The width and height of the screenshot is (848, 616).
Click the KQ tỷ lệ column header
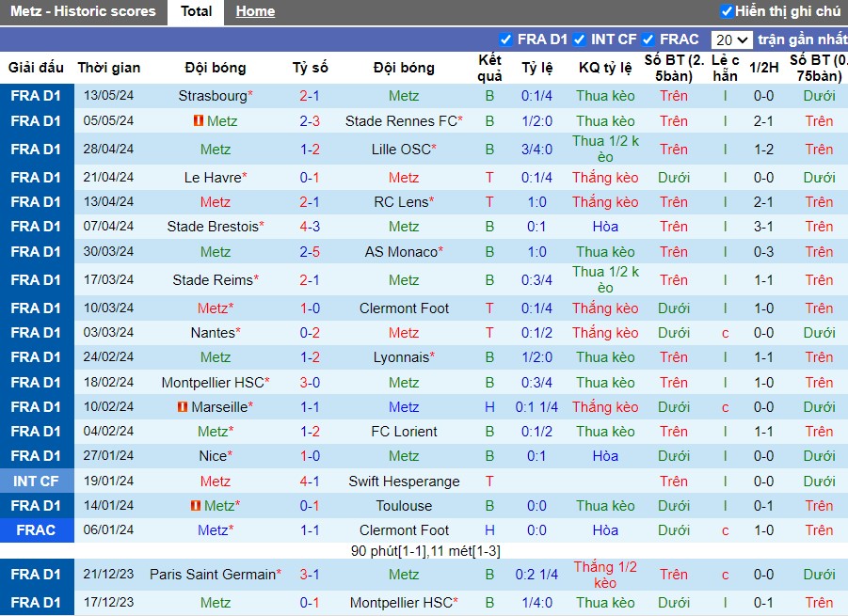click(x=605, y=68)
